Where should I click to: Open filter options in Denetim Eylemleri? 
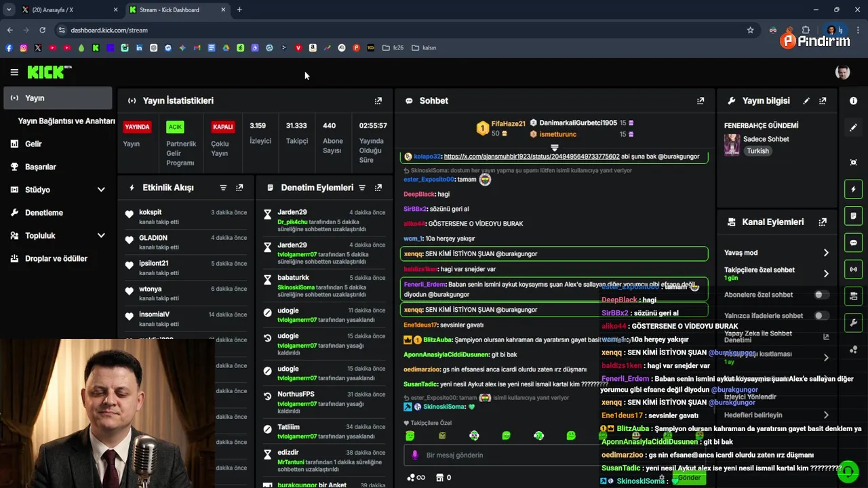362,188
